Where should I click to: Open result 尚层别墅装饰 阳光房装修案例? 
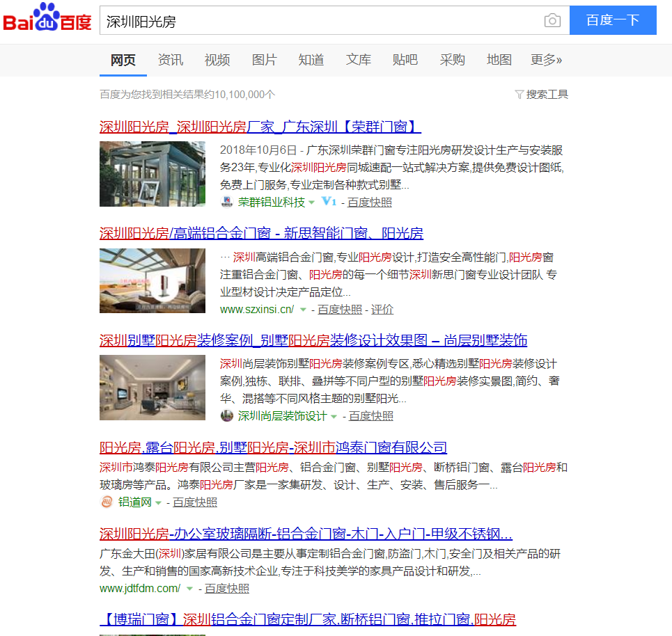[x=313, y=340]
